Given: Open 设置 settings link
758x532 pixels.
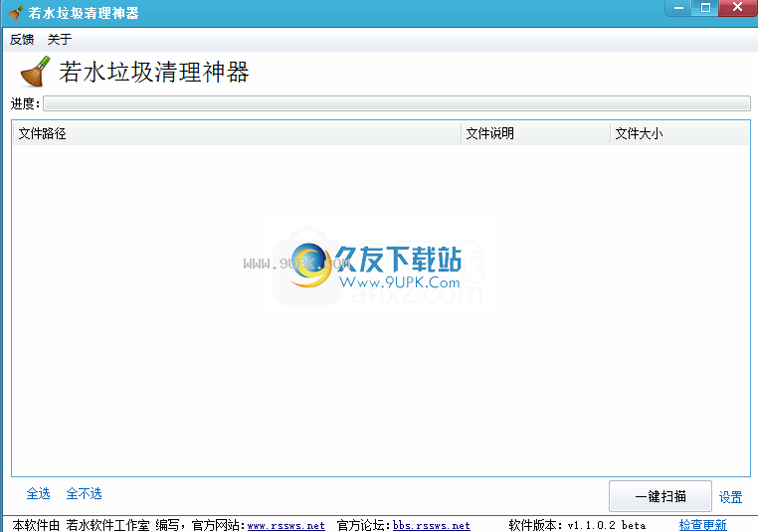Looking at the screenshot, I should 730,497.
